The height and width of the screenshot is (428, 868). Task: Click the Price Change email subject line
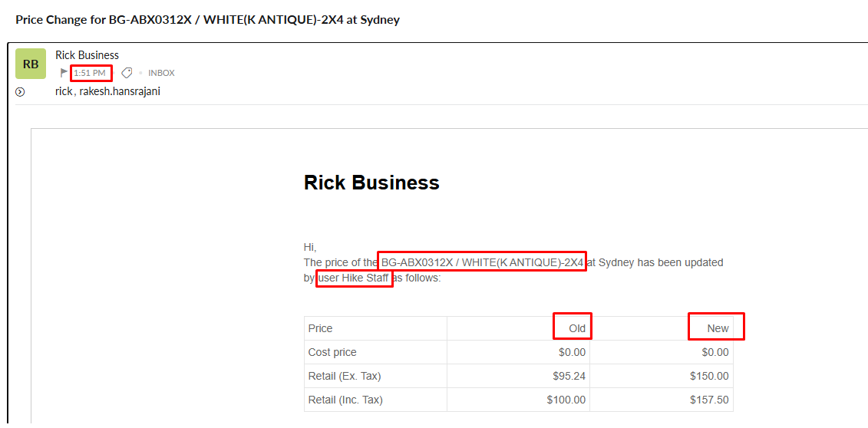coord(207,20)
